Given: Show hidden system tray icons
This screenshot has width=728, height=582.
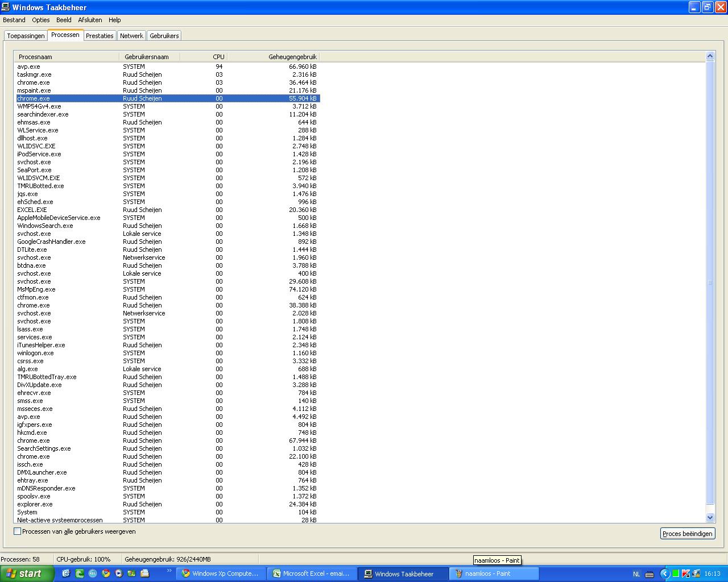Looking at the screenshot, I should 665,573.
